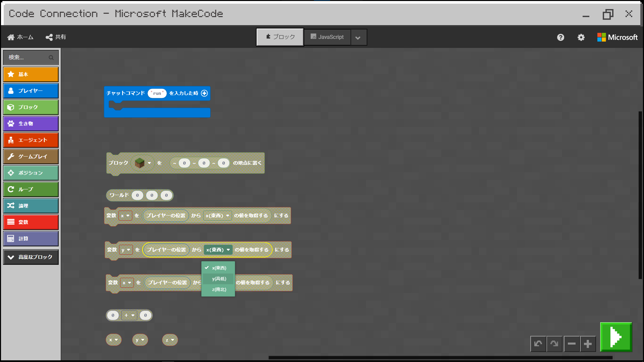Click the paw icon of 生き物 category
Screen dimensions: 644x362
coord(11,123)
